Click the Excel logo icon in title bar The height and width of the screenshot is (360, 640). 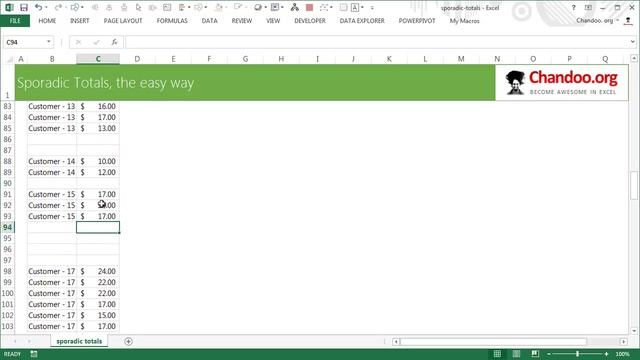pyautogui.click(x=9, y=7)
